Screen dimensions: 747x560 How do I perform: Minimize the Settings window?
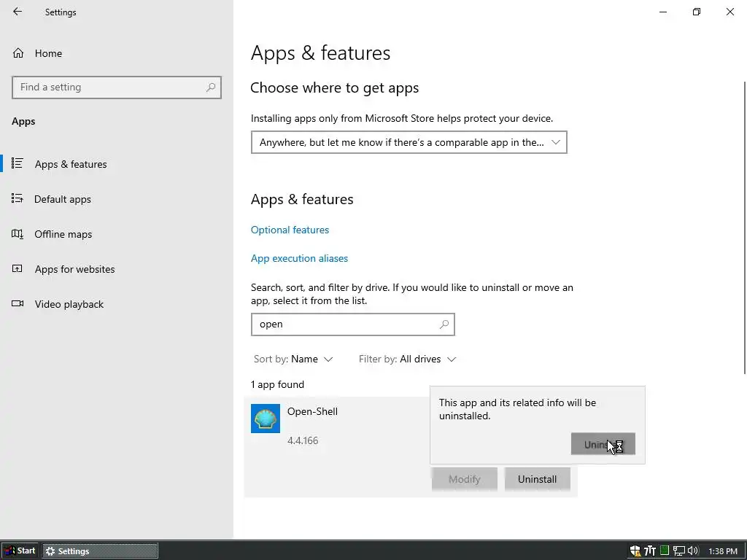(663, 12)
